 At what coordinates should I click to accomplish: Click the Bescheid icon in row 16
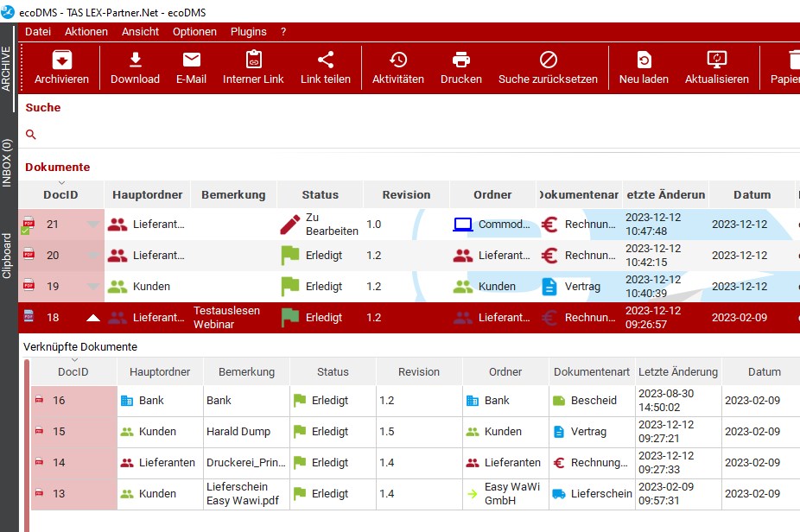click(x=559, y=401)
